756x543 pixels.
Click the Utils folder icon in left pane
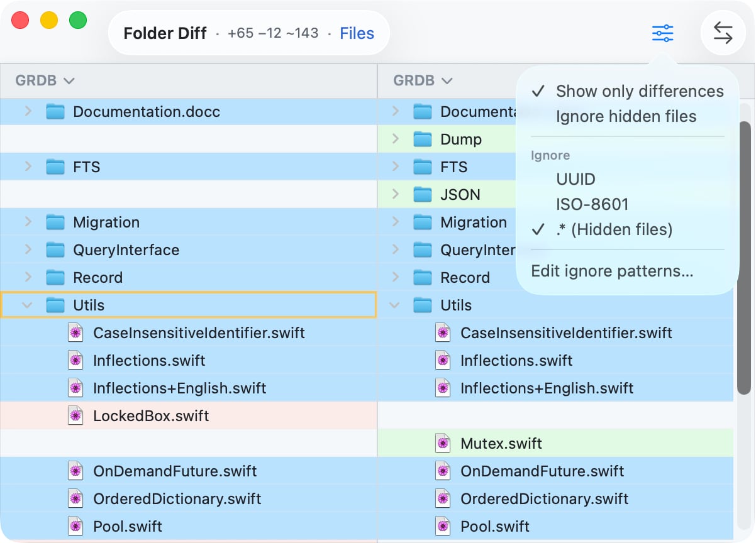pos(56,305)
